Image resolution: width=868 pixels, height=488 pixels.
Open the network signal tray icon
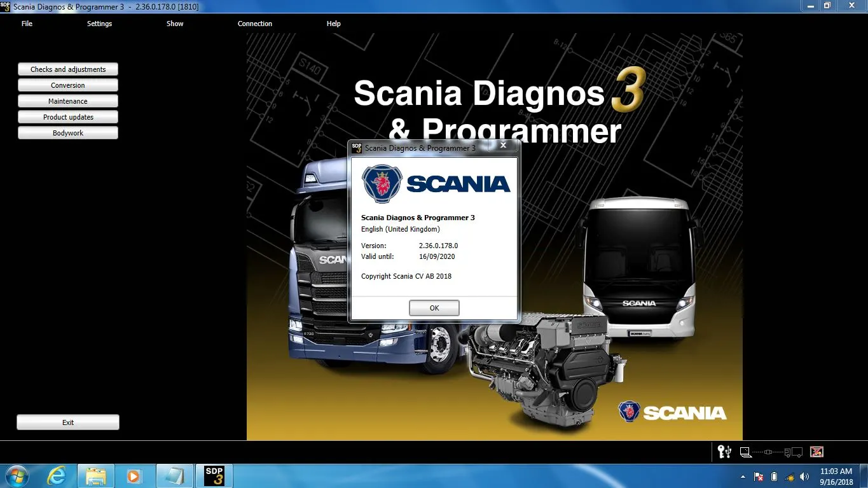(790, 477)
